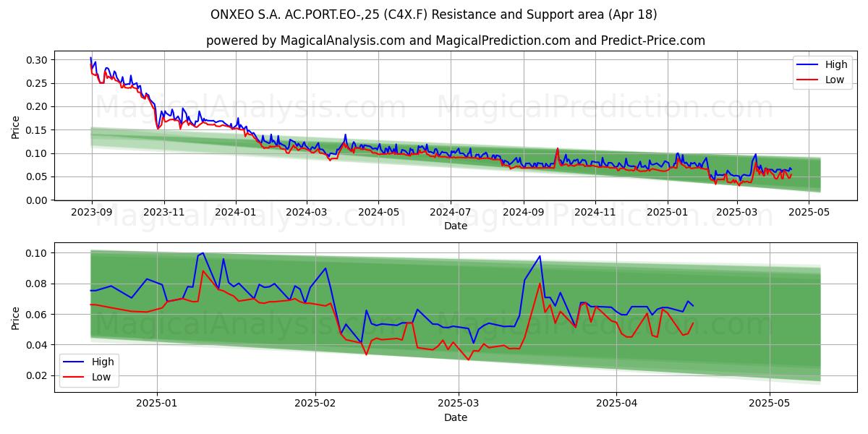The height and width of the screenshot is (434, 868).
Task: Click the '0.06' y-axis label in bottom chart
Action: (x=36, y=315)
